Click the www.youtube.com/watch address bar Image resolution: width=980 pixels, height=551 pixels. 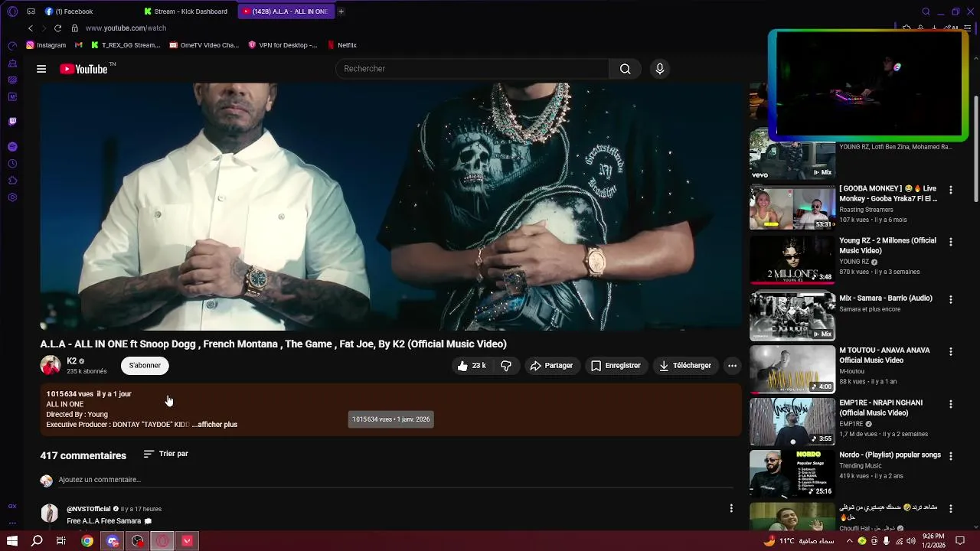coord(126,28)
